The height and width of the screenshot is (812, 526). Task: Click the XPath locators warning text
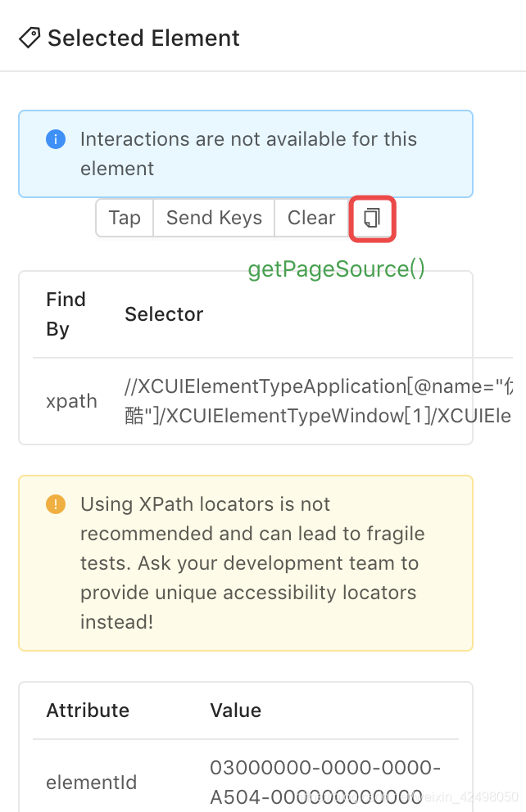click(x=252, y=563)
